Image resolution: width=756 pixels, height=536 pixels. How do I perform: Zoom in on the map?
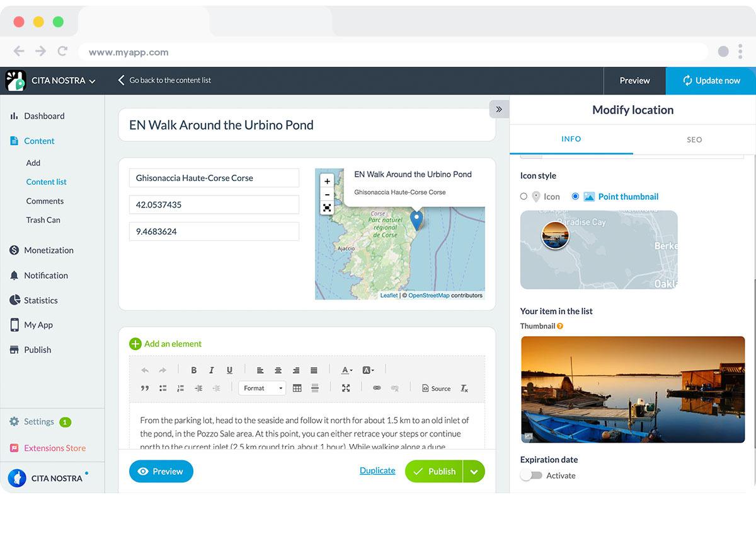327,181
